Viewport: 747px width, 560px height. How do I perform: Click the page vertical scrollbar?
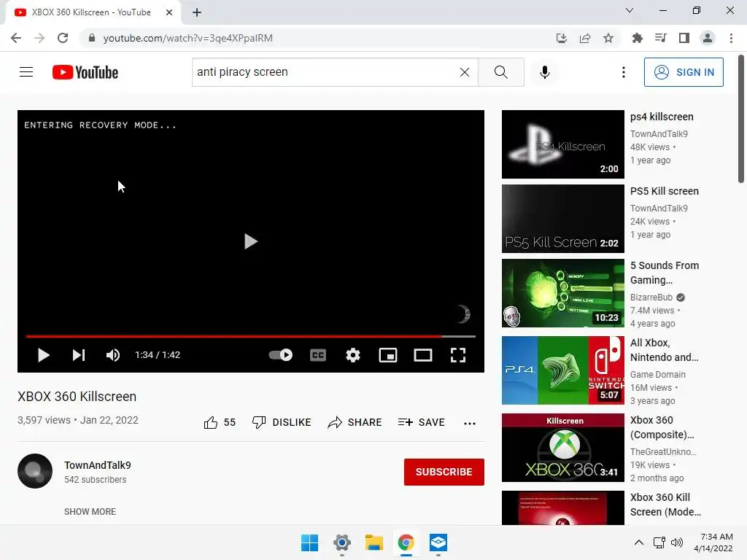pos(741,119)
